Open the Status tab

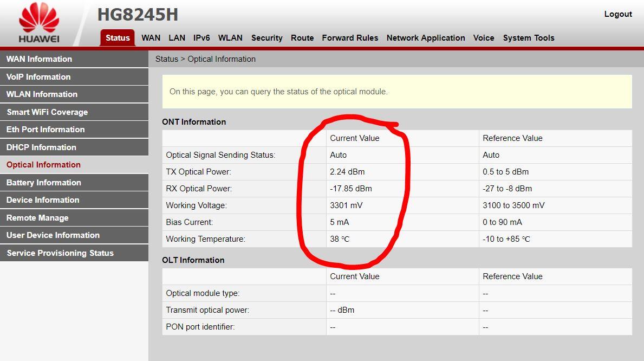click(x=118, y=38)
